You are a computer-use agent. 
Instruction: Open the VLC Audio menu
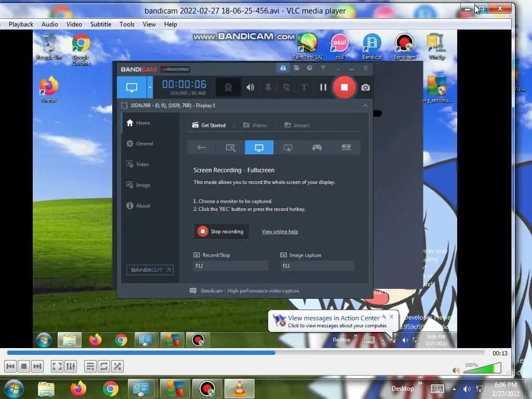tap(50, 24)
